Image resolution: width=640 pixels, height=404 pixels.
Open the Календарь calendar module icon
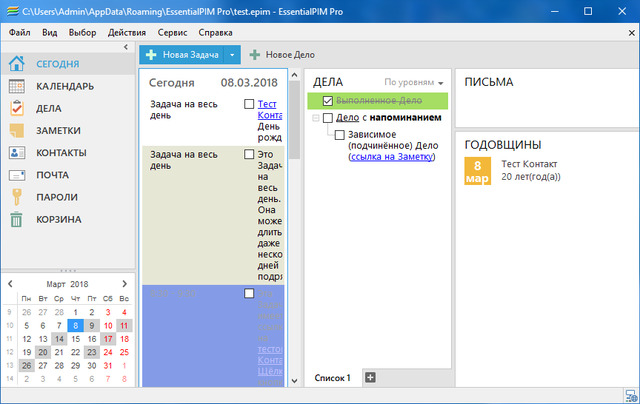pos(17,86)
